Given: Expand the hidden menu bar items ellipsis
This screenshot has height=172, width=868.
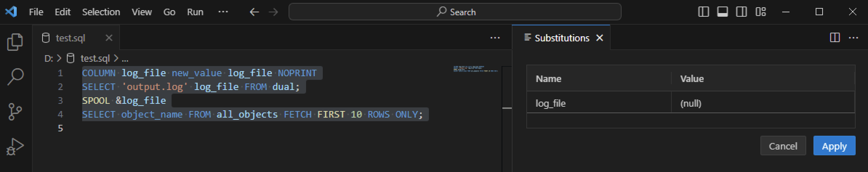Looking at the screenshot, I should tap(223, 12).
